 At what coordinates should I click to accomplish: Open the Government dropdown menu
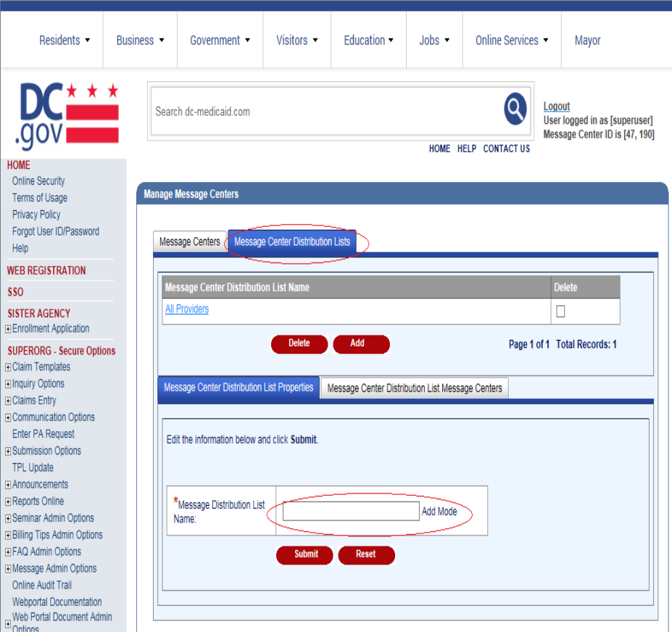pyautogui.click(x=220, y=41)
